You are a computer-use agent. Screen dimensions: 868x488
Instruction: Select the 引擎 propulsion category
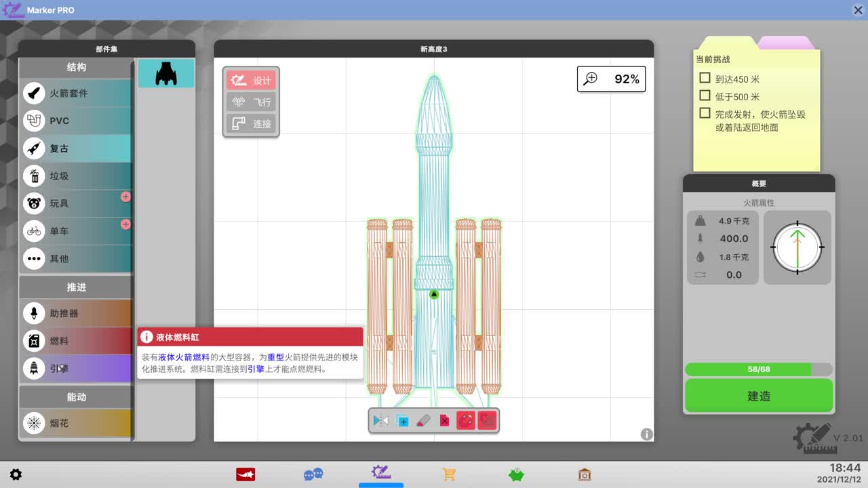click(75, 369)
